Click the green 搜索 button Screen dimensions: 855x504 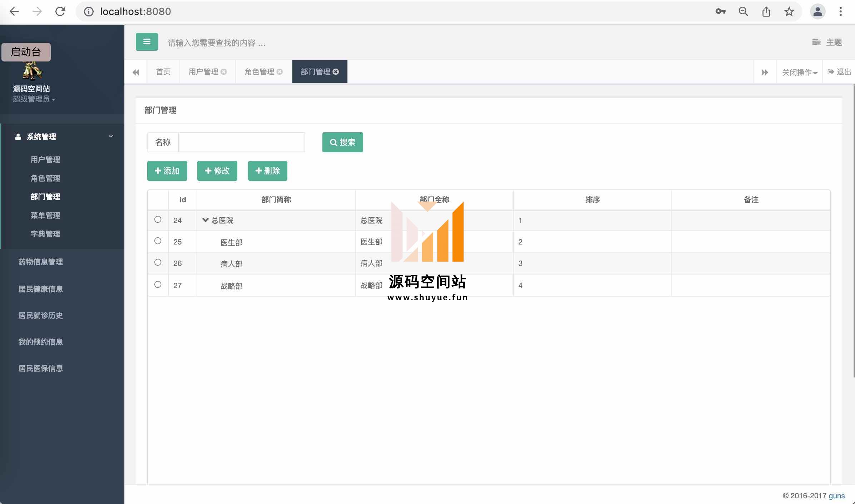click(342, 142)
